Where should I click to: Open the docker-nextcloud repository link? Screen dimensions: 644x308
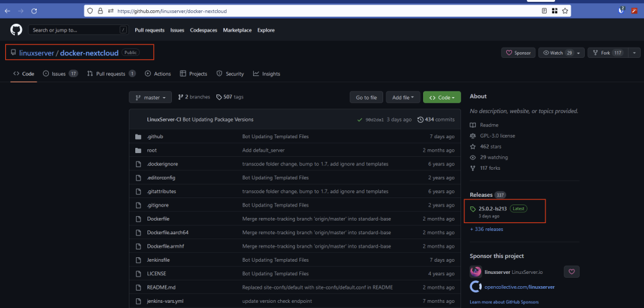tap(90, 53)
